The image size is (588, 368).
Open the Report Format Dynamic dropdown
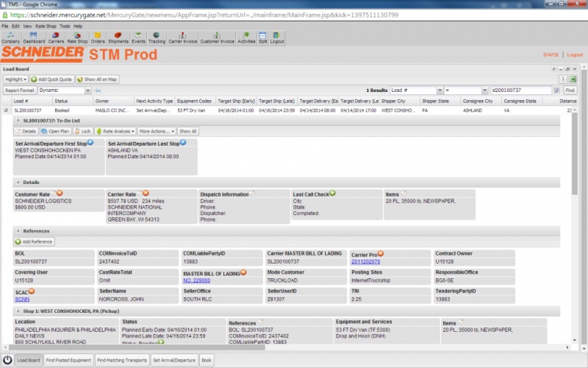point(63,90)
